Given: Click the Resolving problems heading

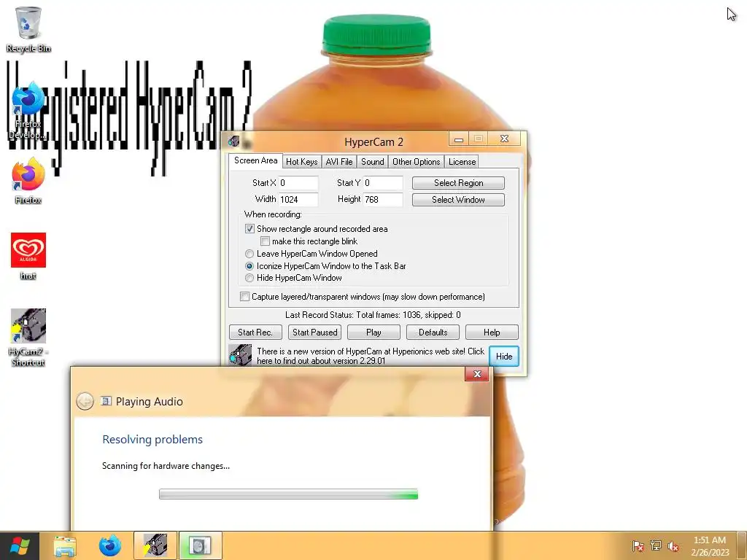Looking at the screenshot, I should pos(152,439).
